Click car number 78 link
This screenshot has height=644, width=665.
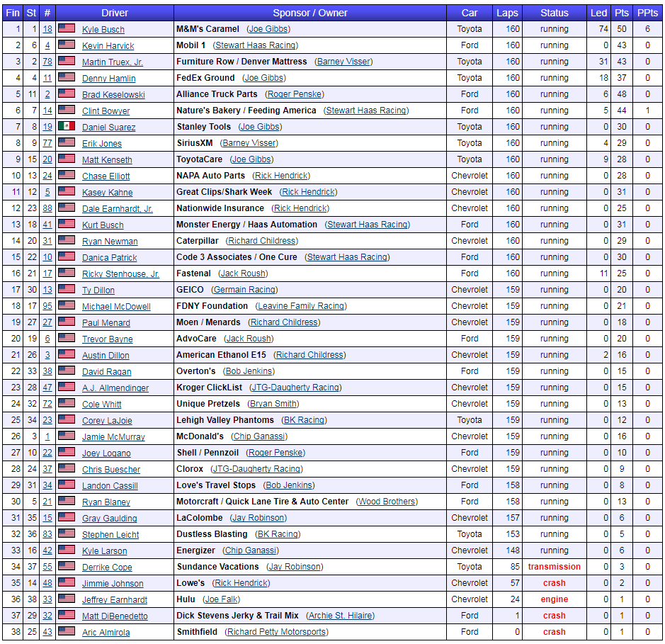[47, 62]
